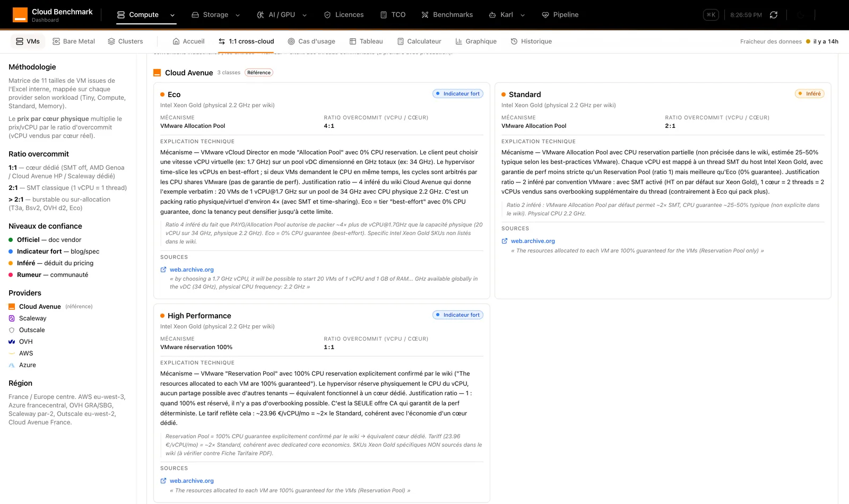Click the Pipeline icon in top bar
Viewport: 849px width, 504px height.
coord(545,15)
